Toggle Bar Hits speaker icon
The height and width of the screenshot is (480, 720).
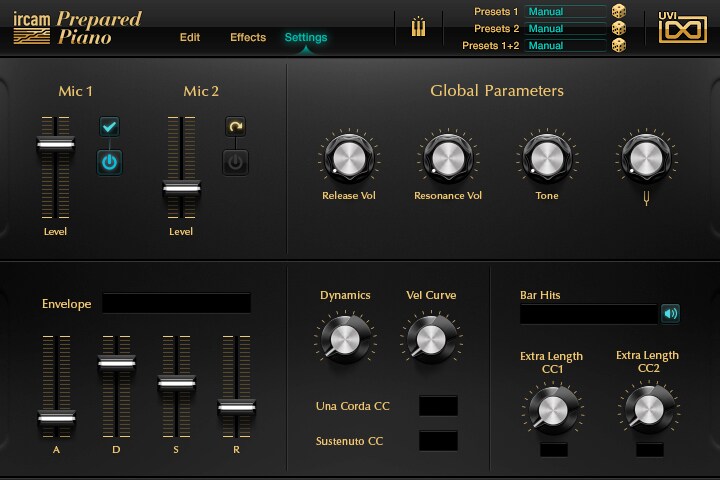click(670, 313)
